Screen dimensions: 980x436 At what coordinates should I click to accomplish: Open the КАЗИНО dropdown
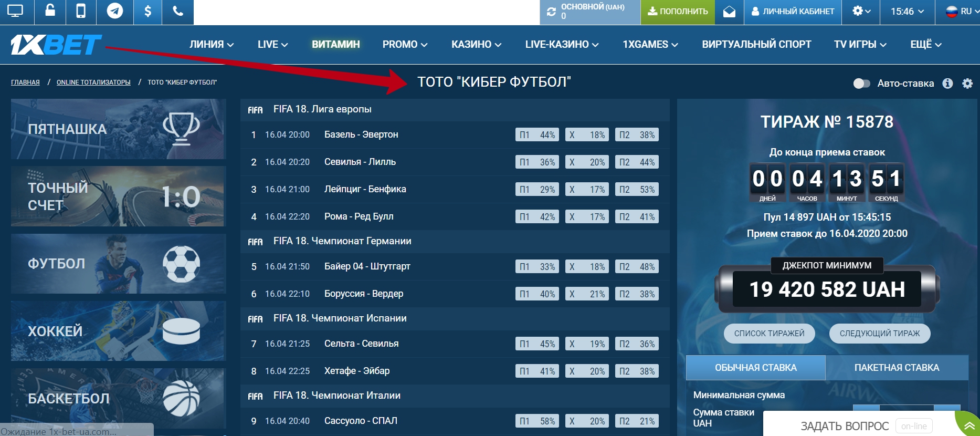[476, 45]
